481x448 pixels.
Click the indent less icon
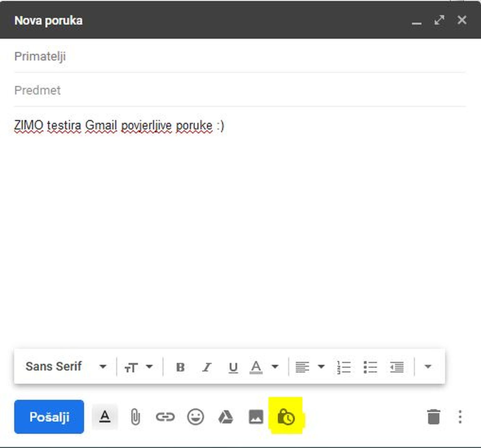[x=397, y=367]
